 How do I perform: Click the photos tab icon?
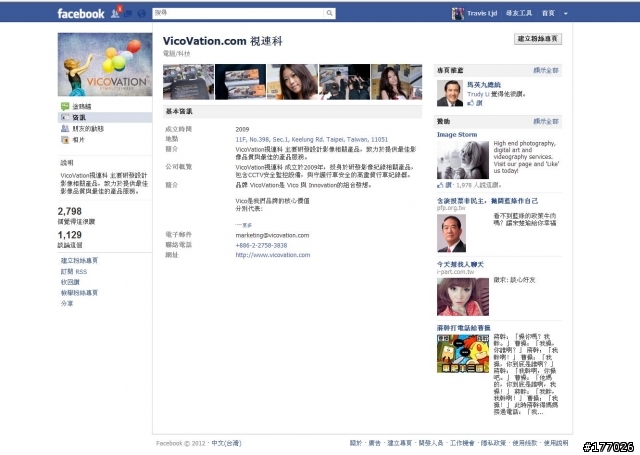pyautogui.click(x=65, y=140)
